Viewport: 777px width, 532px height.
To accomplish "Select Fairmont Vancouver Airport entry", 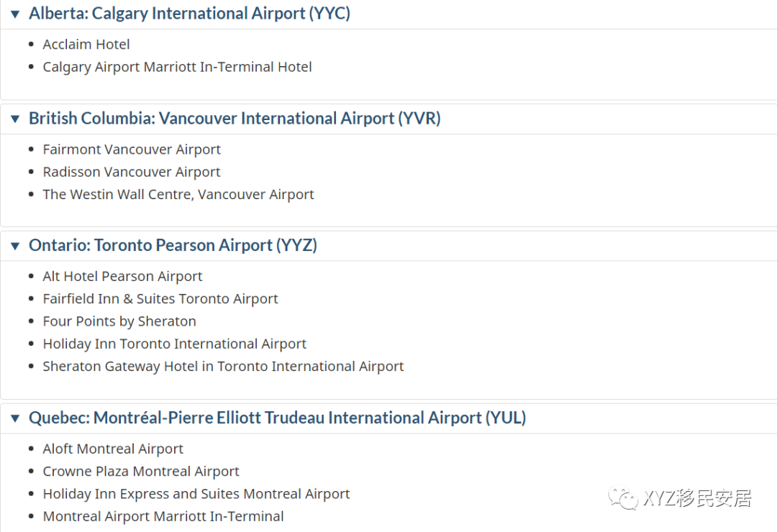I will click(132, 150).
